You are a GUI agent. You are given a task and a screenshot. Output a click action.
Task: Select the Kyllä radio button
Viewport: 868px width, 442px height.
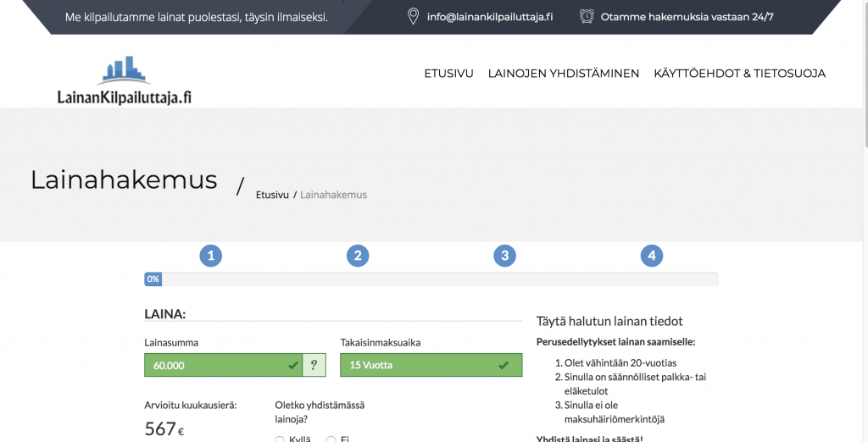[280, 439]
